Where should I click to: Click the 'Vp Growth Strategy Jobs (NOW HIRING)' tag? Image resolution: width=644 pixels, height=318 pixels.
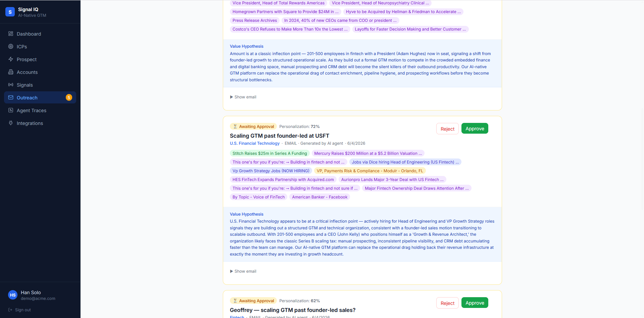point(271,171)
